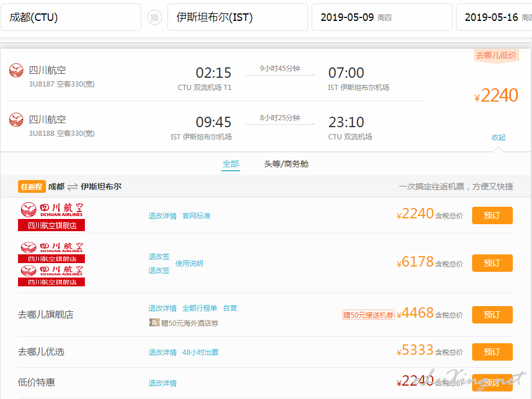The image size is (532, 399).
Task: Open departure date picker 2019-05-09
Action: pyautogui.click(x=381, y=17)
